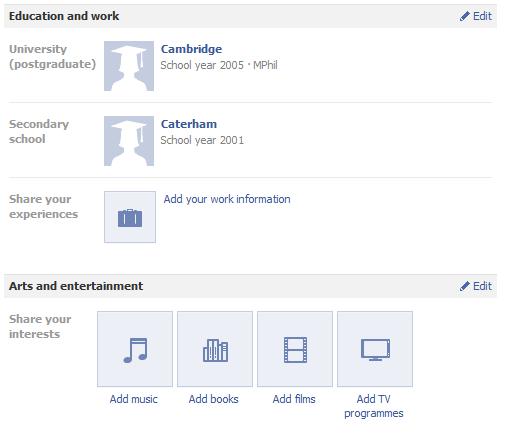The height and width of the screenshot is (435, 512).
Task: Click Add your work information
Action: pyautogui.click(x=227, y=199)
